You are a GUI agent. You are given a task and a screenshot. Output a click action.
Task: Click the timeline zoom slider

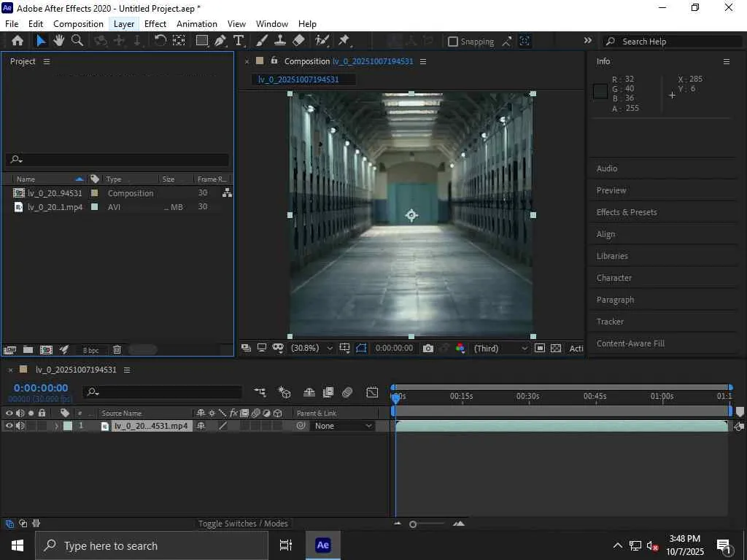tap(413, 524)
